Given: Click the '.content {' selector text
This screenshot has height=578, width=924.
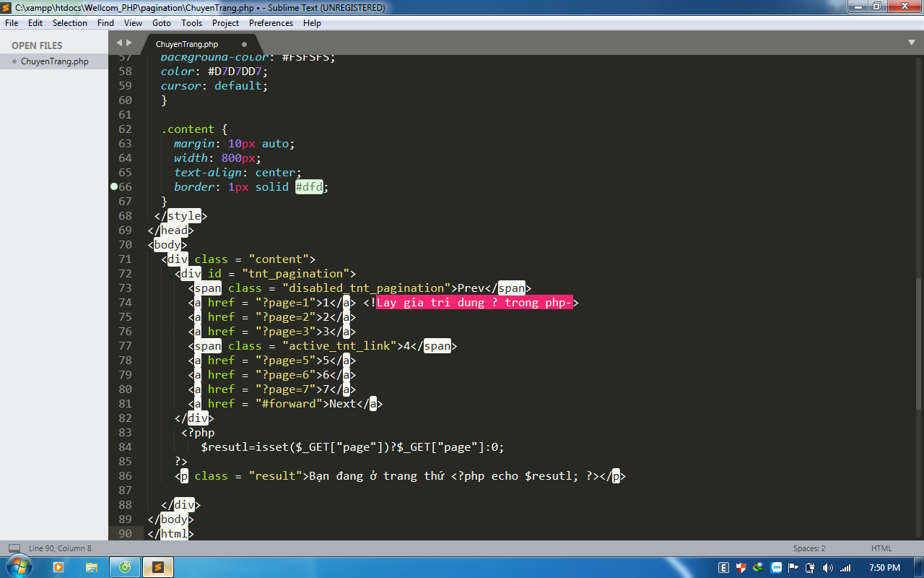Looking at the screenshot, I should tap(194, 129).
